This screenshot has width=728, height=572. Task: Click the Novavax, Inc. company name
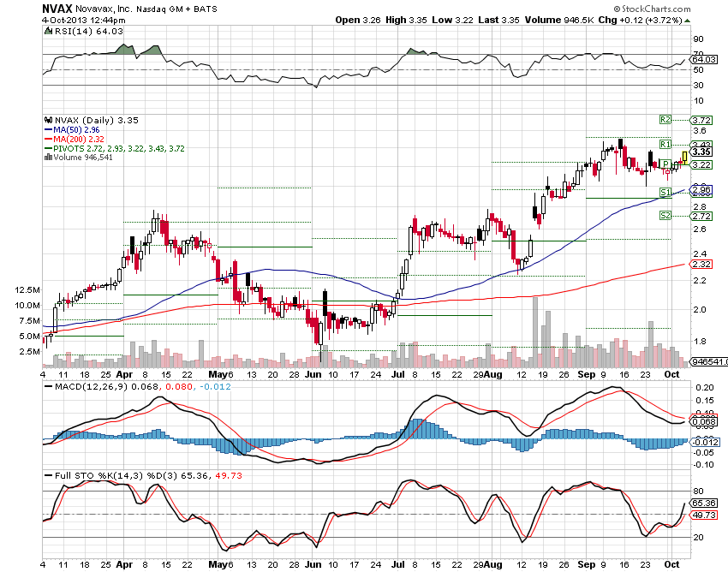click(x=103, y=9)
